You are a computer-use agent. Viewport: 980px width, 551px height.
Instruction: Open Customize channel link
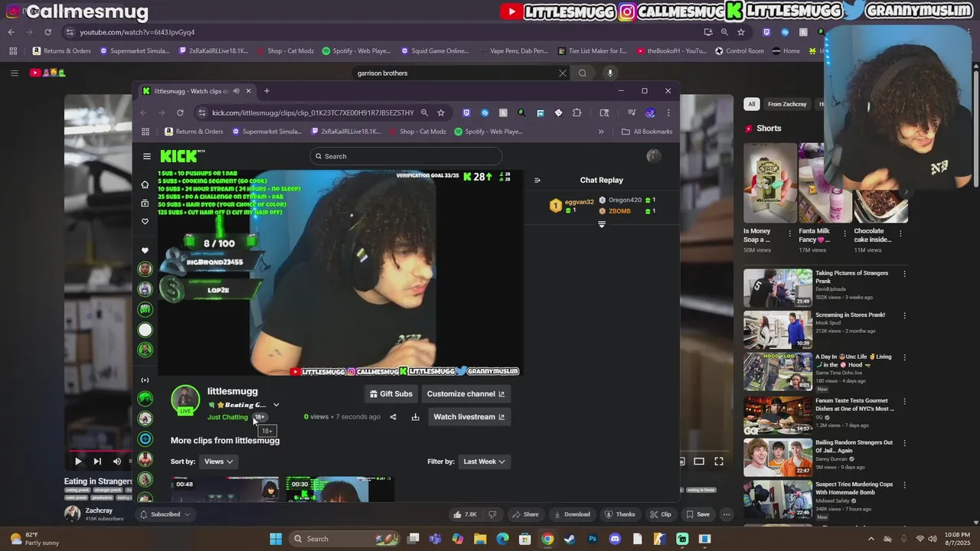point(465,394)
